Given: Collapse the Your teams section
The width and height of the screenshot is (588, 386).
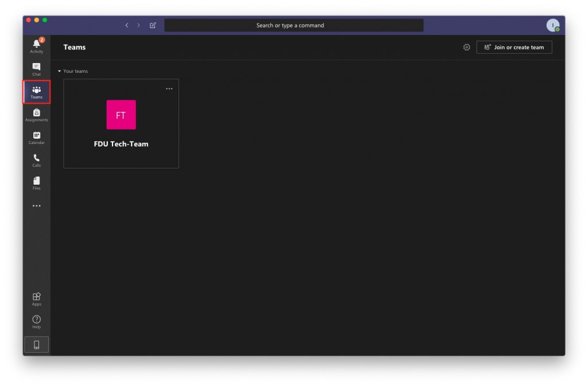Looking at the screenshot, I should (59, 71).
